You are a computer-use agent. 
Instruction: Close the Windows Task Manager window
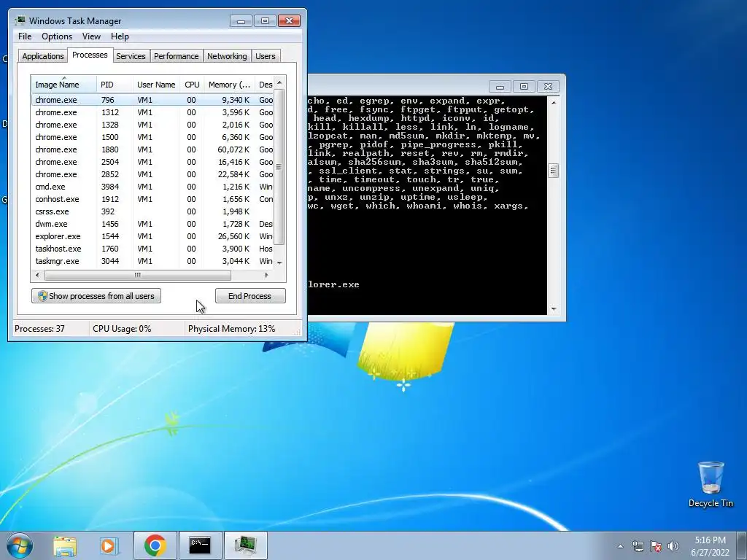click(289, 21)
